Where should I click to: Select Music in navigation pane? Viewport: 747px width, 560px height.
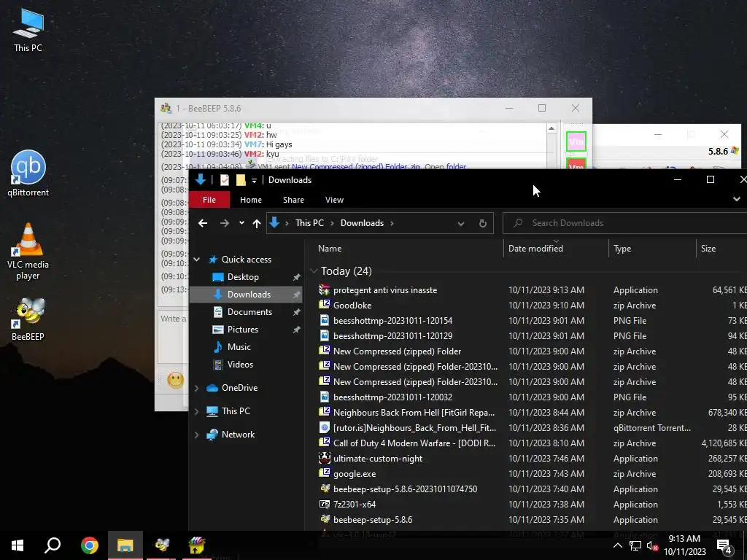[239, 347]
